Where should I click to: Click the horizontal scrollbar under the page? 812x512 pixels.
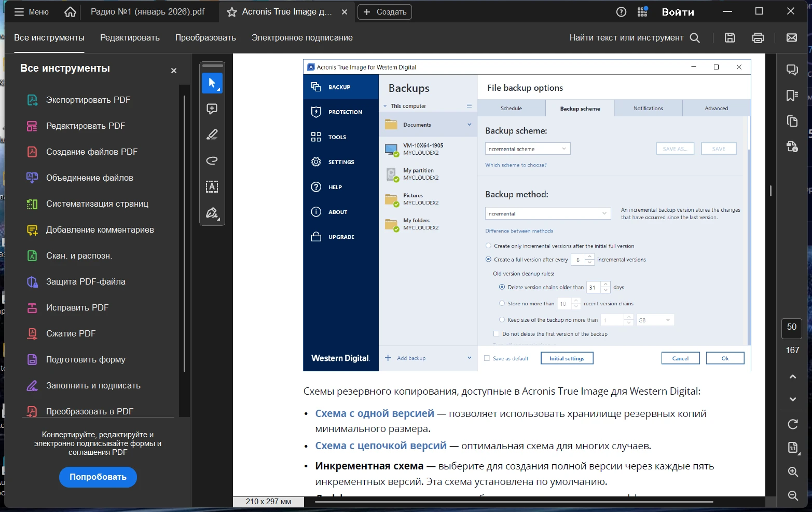click(x=514, y=502)
